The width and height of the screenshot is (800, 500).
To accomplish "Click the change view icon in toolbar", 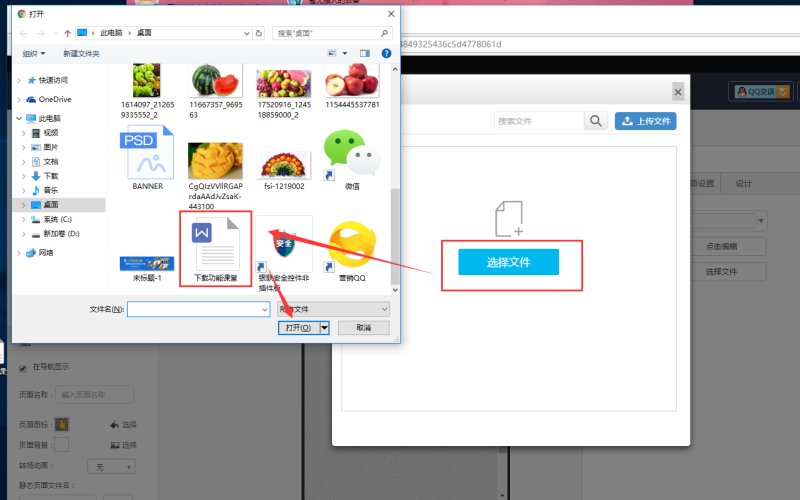I will coord(332,53).
